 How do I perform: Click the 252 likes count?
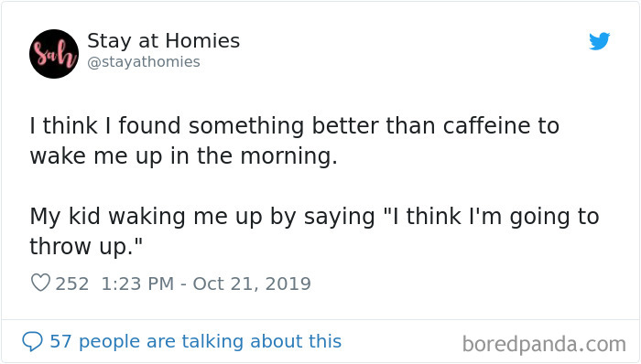coord(72,284)
